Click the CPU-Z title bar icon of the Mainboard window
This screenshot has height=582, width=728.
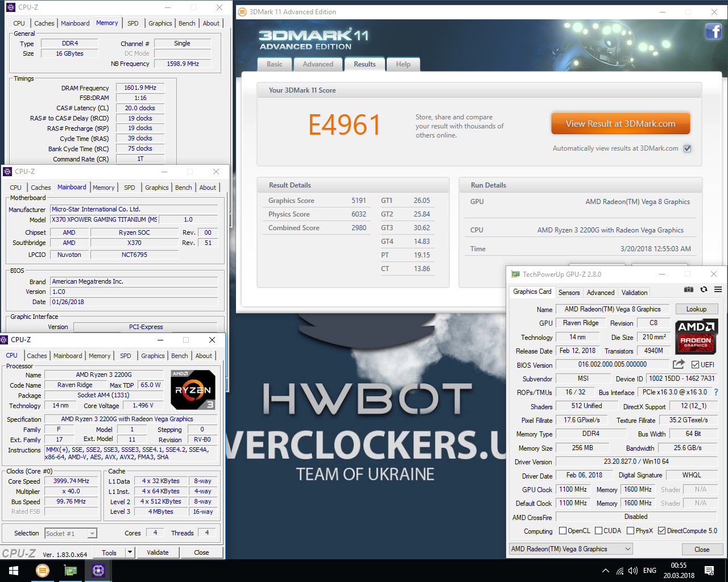[7, 171]
